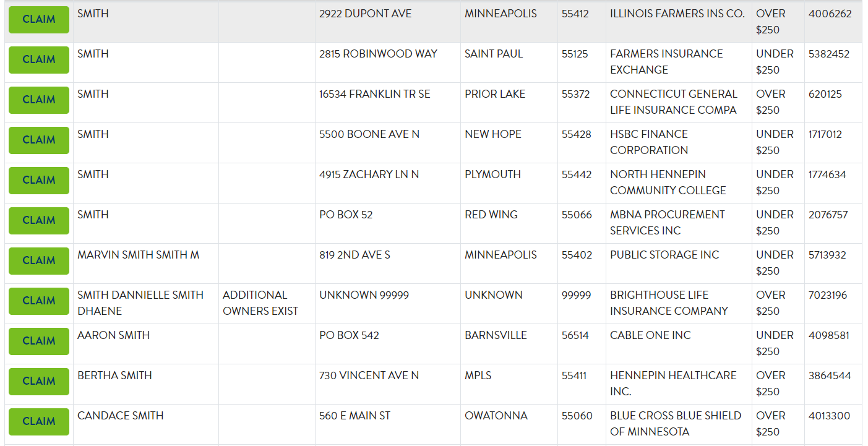This screenshot has height=446, width=868.
Task: Select the Public Storage Inc cell
Action: click(x=664, y=255)
